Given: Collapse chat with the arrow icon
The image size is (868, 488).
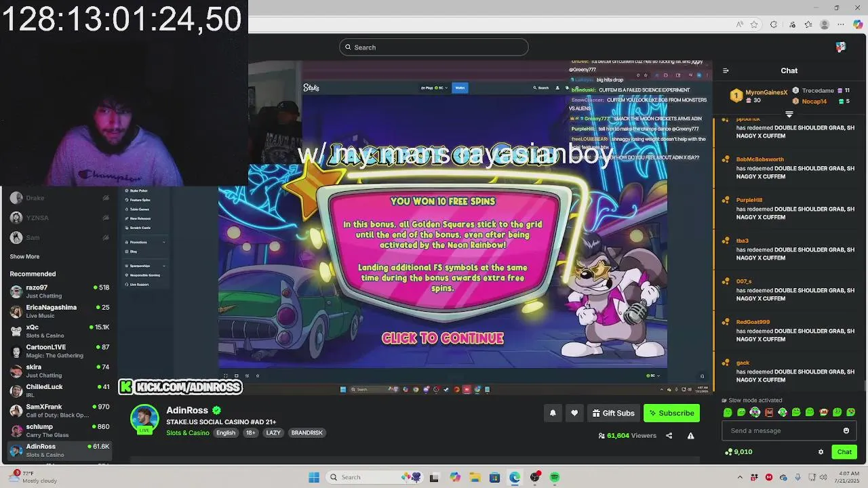Looking at the screenshot, I should (x=726, y=70).
